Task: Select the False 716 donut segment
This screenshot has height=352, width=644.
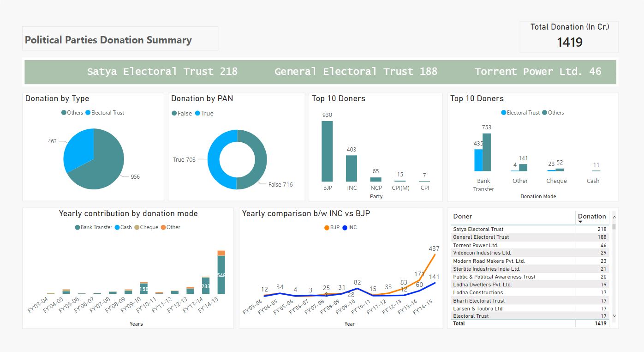Action: [x=260, y=159]
